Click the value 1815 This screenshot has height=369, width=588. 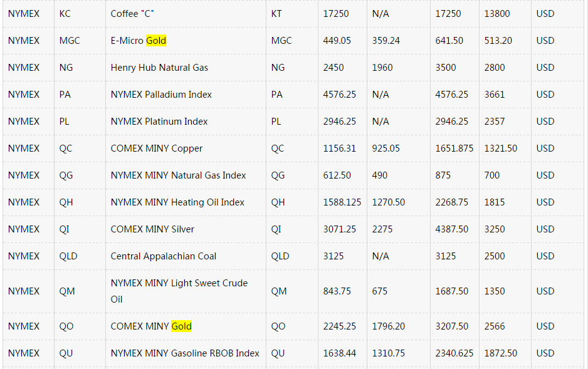click(494, 203)
